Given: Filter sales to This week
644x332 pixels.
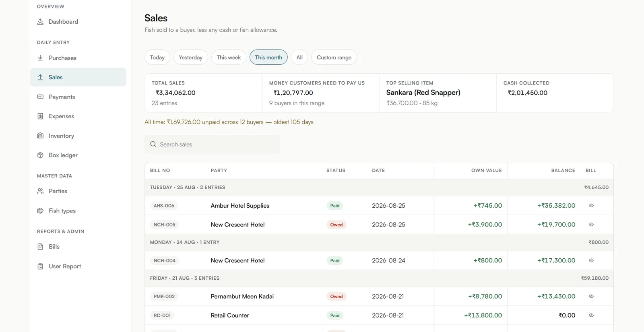Looking at the screenshot, I should (x=229, y=57).
